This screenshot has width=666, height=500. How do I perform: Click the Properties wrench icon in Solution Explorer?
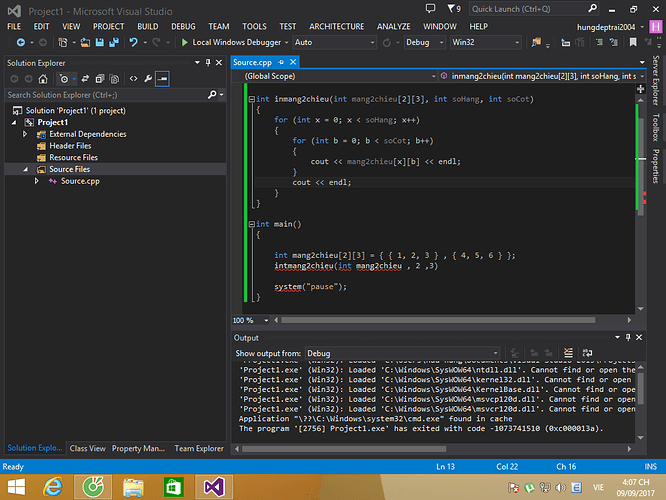click(148, 78)
